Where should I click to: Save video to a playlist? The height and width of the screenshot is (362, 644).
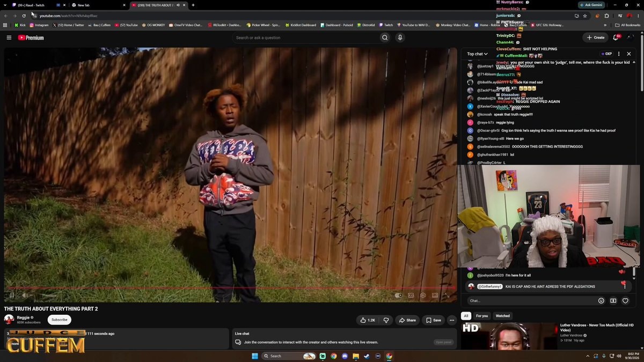pyautogui.click(x=433, y=320)
